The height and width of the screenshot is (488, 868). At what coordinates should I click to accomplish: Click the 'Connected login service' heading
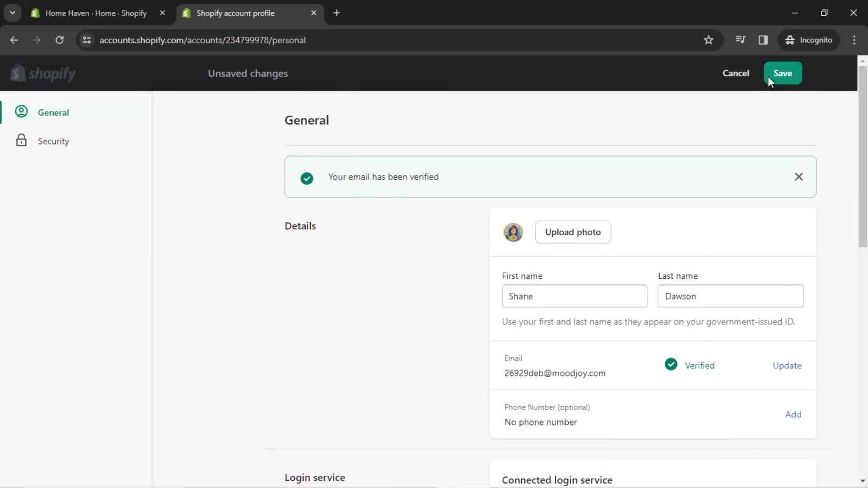pyautogui.click(x=557, y=480)
